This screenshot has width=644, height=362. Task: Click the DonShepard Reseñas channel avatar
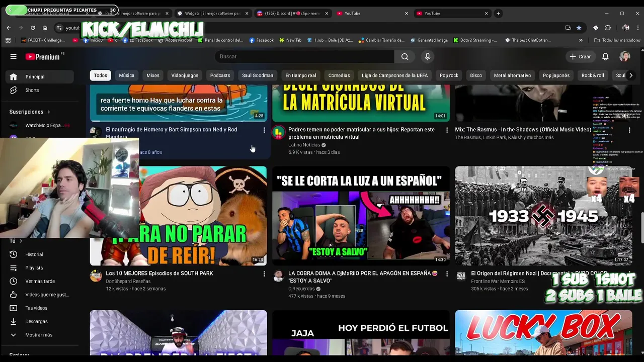96,276
